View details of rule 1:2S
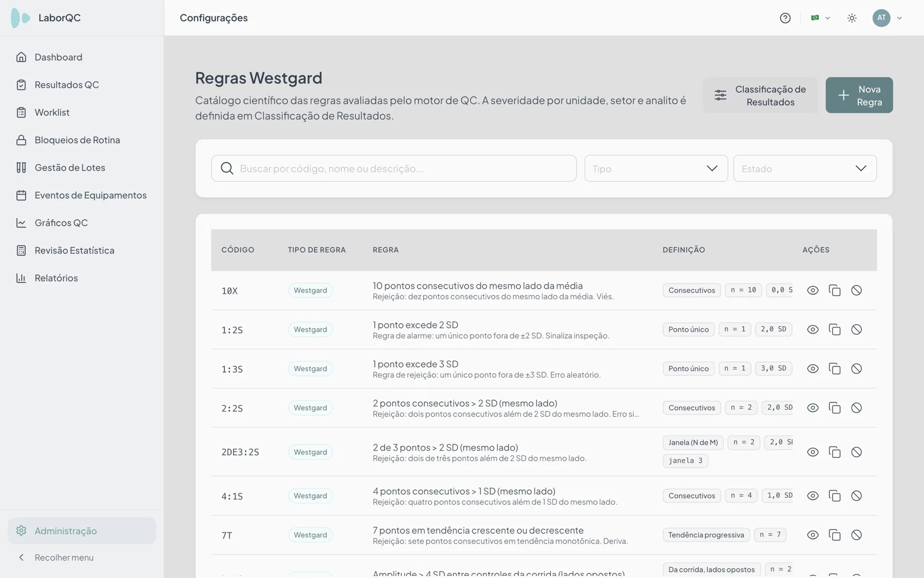Screen dimensions: 924x578 coord(813,329)
